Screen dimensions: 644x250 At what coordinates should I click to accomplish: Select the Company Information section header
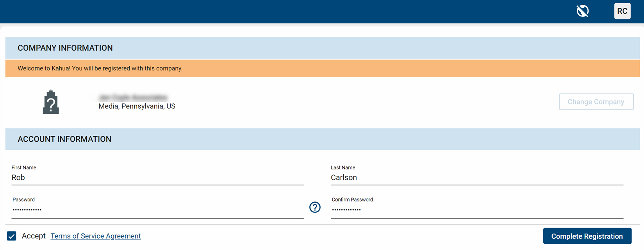(65, 48)
